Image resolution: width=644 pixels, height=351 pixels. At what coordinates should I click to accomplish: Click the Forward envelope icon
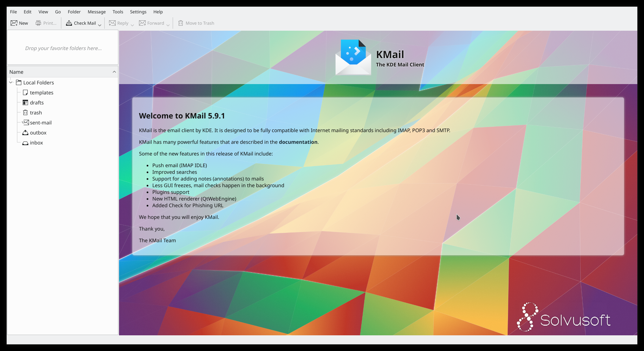142,23
